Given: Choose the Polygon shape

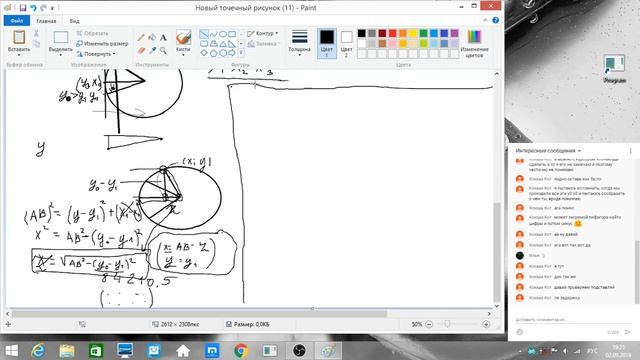Looking at the screenshot, I should point(213,43).
